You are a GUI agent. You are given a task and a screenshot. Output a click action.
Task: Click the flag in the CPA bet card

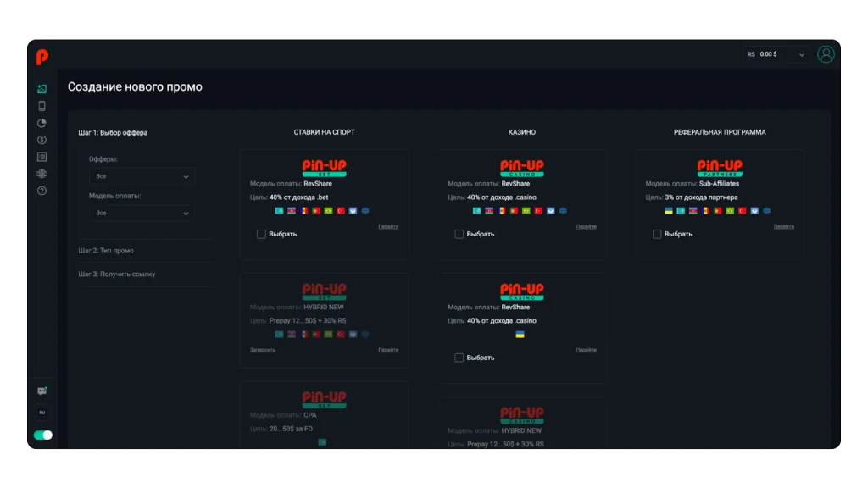coord(322,442)
